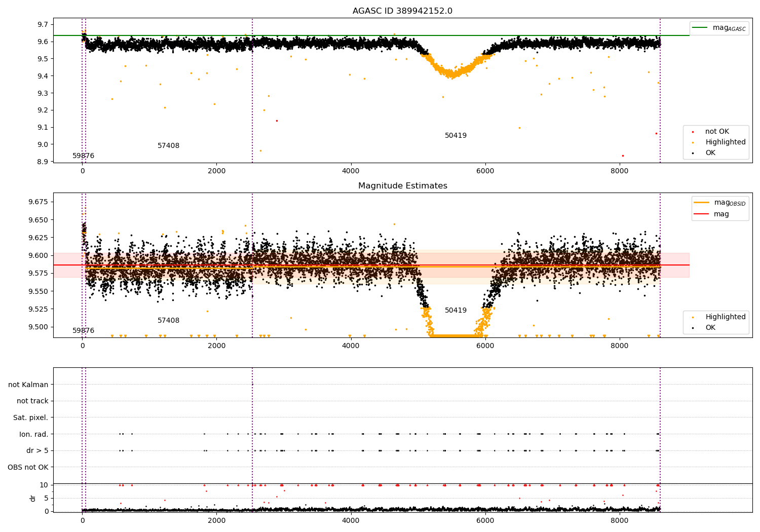Click the "Sat. pixel." row label
Image resolution: width=760 pixels, height=532 pixels.
click(x=30, y=418)
